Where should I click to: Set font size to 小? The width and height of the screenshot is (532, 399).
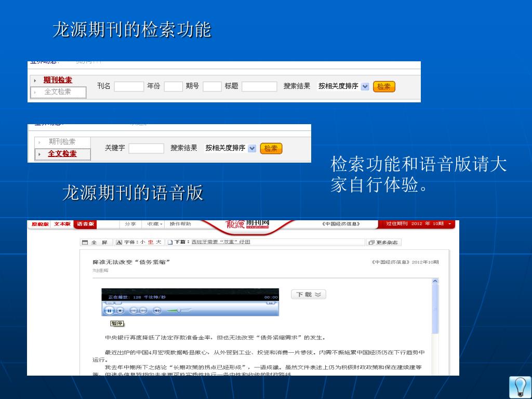coord(142,242)
